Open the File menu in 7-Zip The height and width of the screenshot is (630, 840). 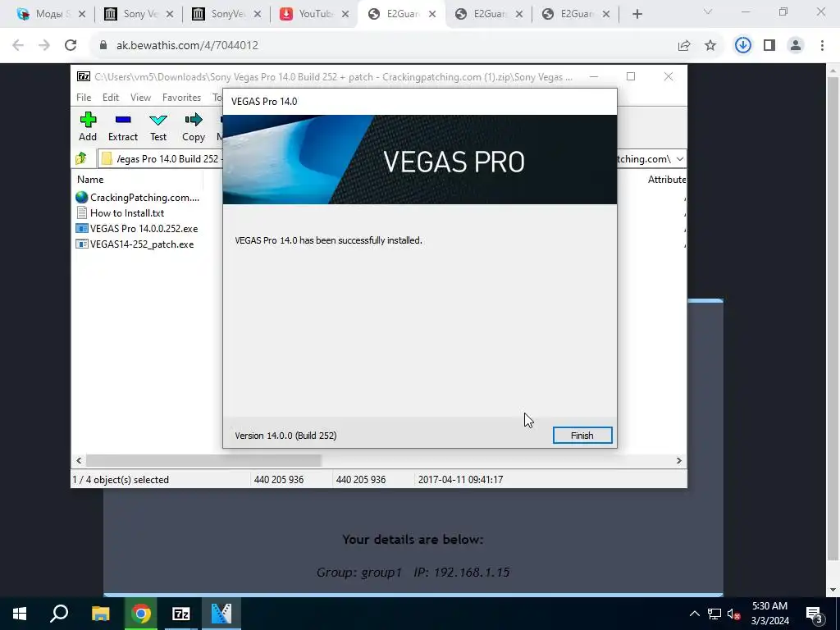point(84,98)
